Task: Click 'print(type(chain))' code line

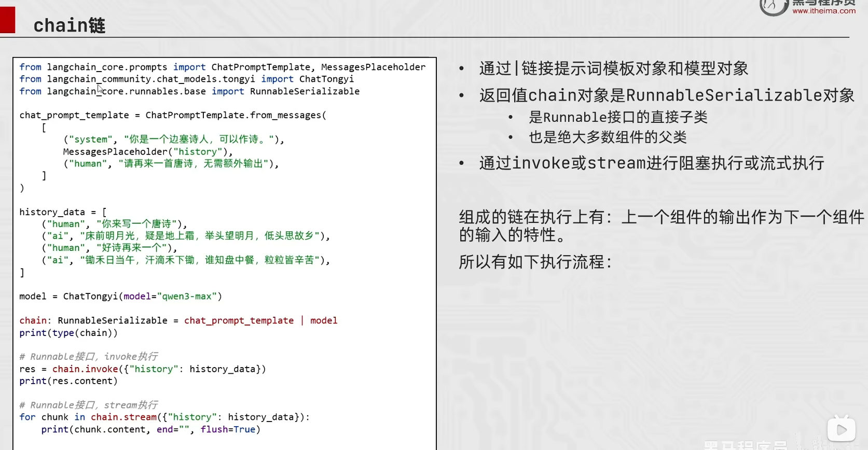Action: tap(68, 333)
